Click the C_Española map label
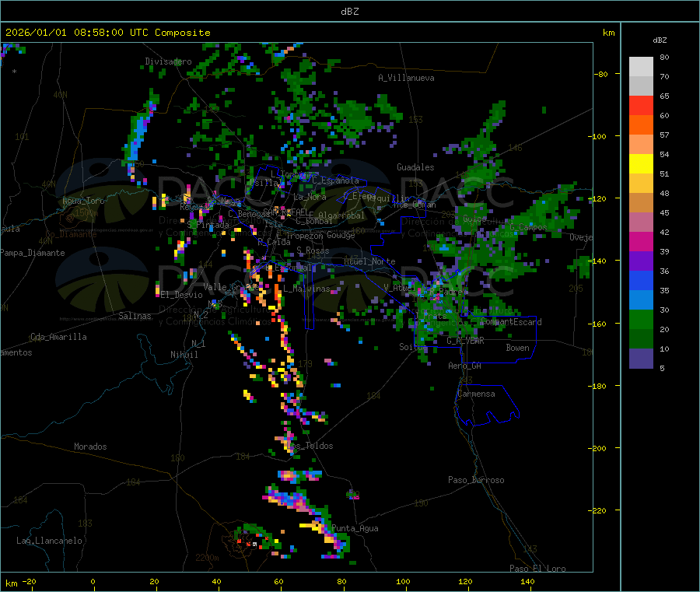 (336, 180)
